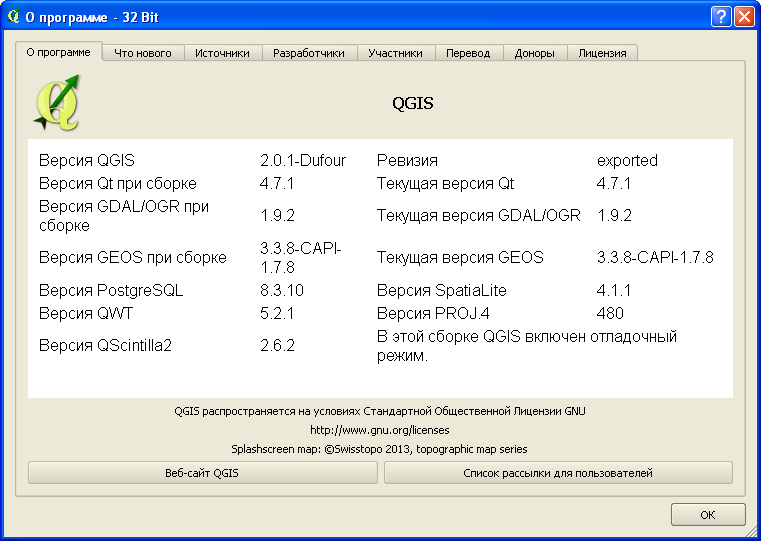
Task: Click the '2.0.1-Dufour' version value
Action: [303, 160]
